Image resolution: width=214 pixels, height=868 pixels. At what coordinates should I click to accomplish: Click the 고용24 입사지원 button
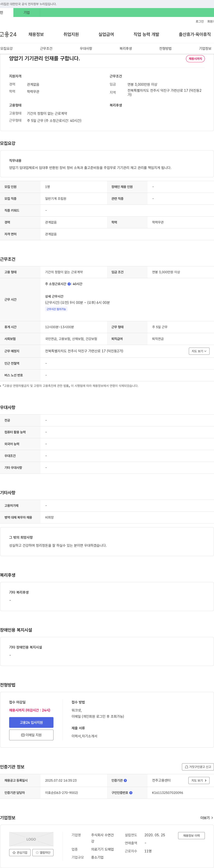tap(31, 722)
